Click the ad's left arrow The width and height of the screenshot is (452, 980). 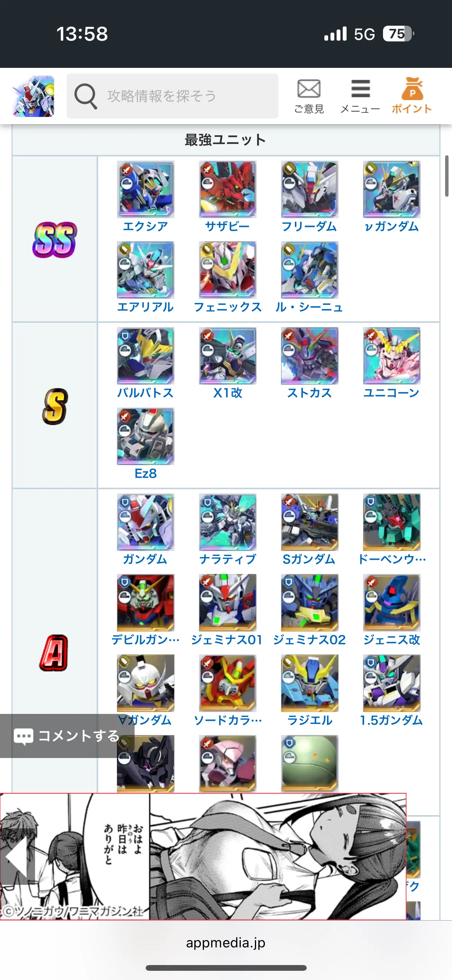[x=17, y=857]
